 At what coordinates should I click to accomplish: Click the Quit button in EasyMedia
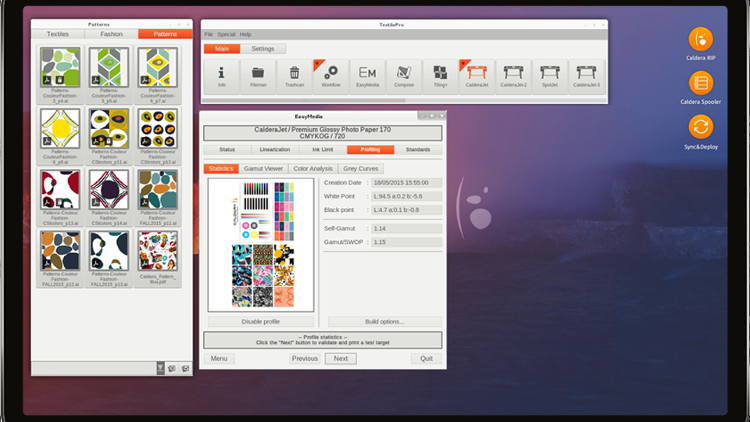coord(426,358)
